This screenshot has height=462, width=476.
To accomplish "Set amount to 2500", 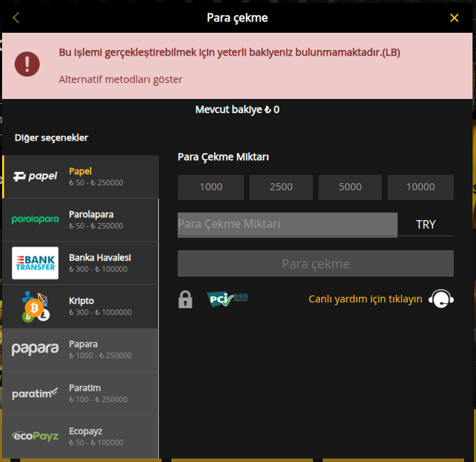I will 281,187.
